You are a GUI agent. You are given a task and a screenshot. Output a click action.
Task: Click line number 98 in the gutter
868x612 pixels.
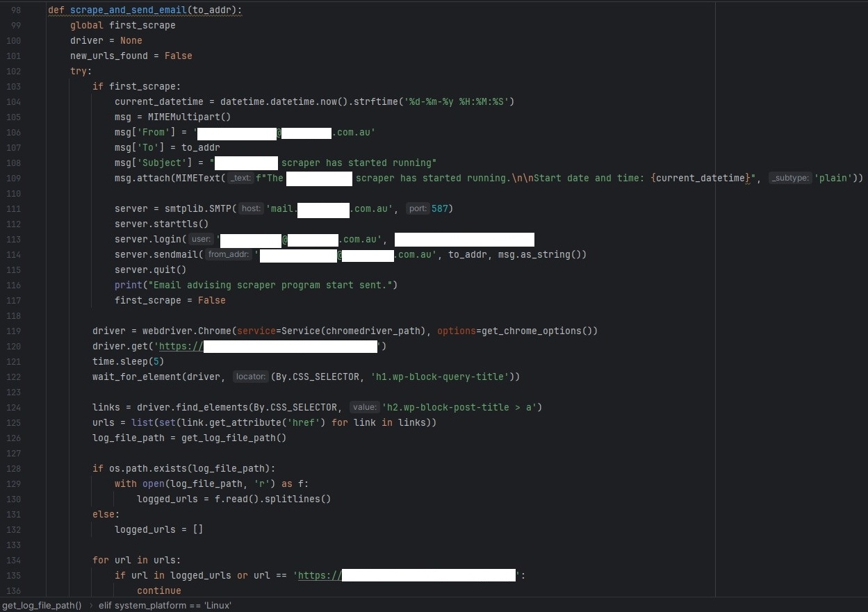tap(15, 10)
